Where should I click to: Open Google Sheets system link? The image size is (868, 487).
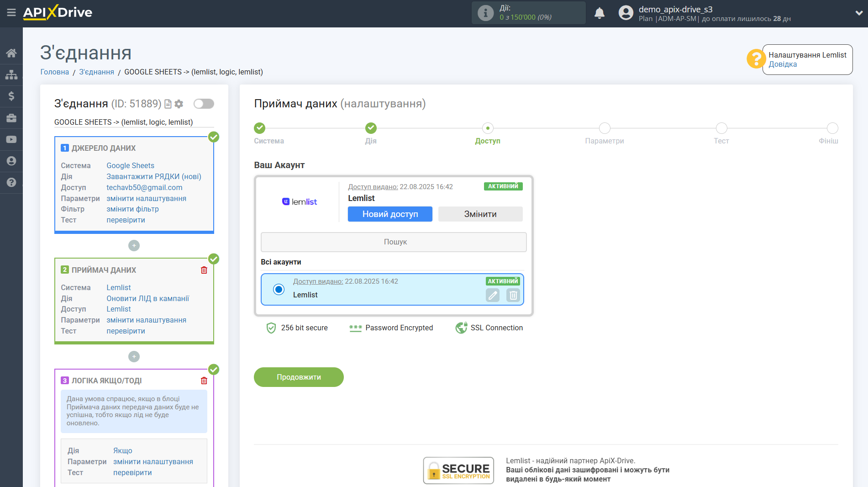(131, 165)
